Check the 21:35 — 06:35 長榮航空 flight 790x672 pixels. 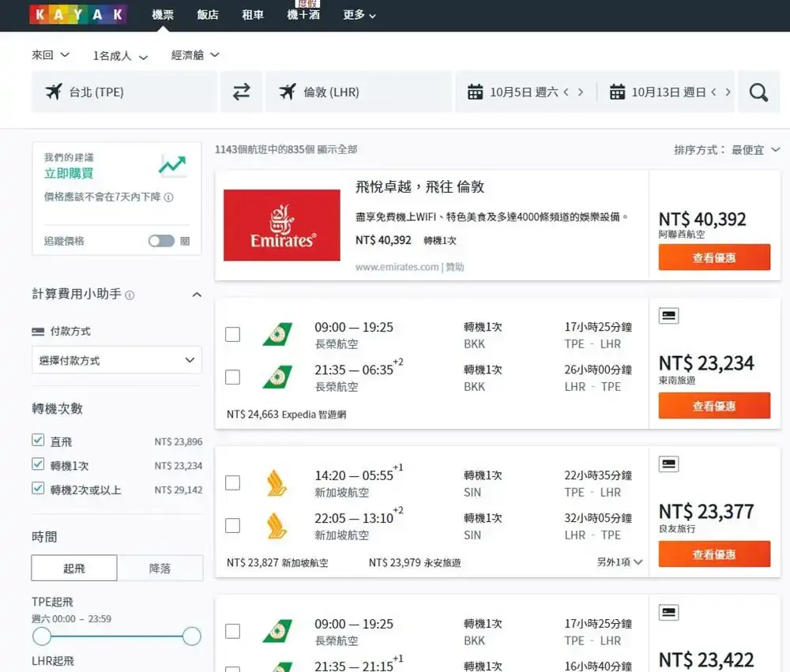point(232,377)
